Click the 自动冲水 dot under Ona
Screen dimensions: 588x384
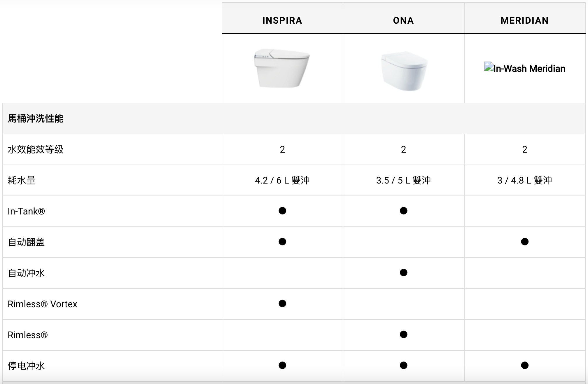coord(403,273)
